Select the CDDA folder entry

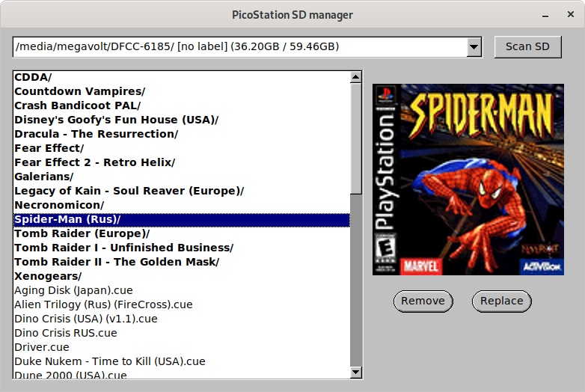pos(33,77)
